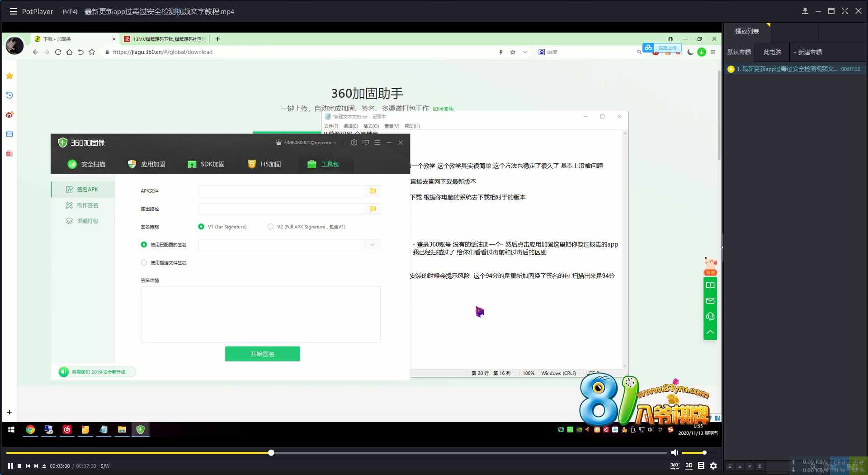Go to browser home page
Screen dimensions: 868x475
69,52
